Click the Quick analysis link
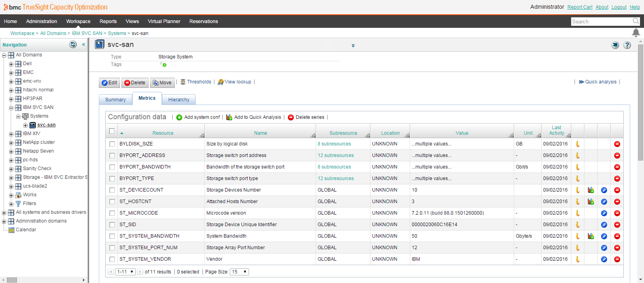Screen dimensions: 644x283 click(598, 82)
